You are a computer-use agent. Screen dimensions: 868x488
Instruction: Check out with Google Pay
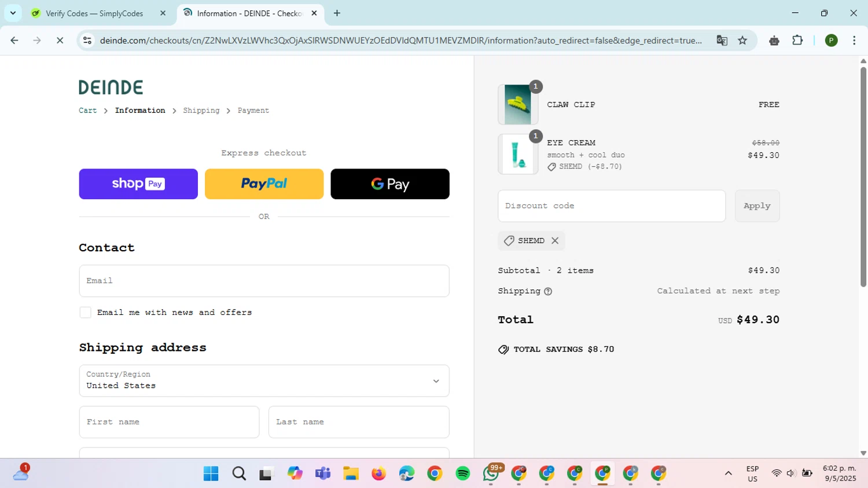pyautogui.click(x=390, y=184)
